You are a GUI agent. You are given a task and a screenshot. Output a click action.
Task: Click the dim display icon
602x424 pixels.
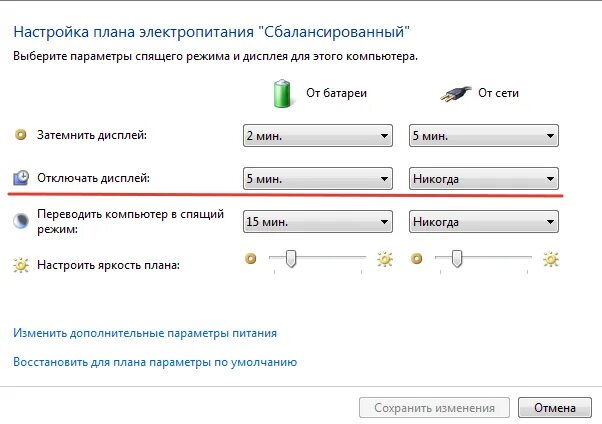(x=22, y=135)
